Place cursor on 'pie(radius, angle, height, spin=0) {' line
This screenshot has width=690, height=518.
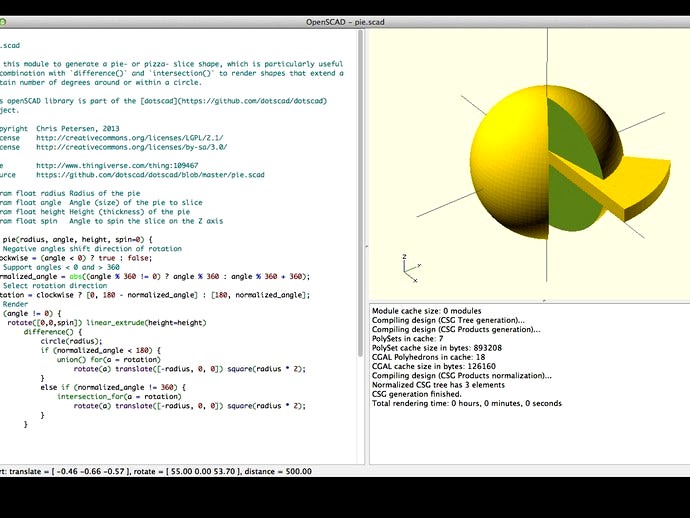click(x=77, y=239)
